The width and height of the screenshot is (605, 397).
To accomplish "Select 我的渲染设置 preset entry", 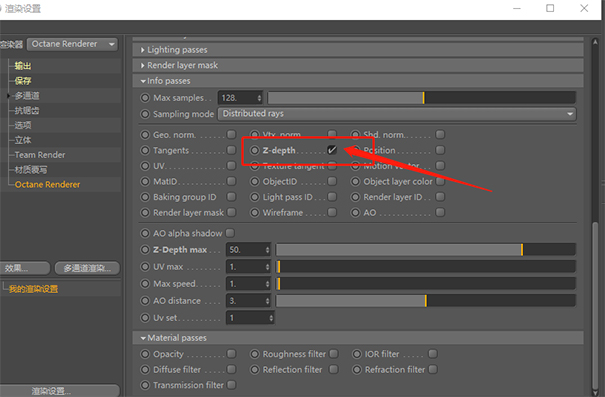I will click(34, 289).
